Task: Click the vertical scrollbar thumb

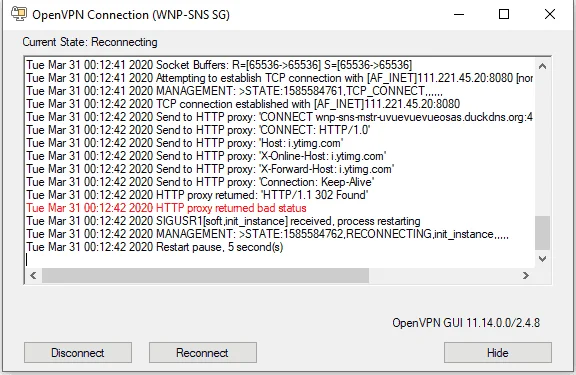Action: coord(543,233)
